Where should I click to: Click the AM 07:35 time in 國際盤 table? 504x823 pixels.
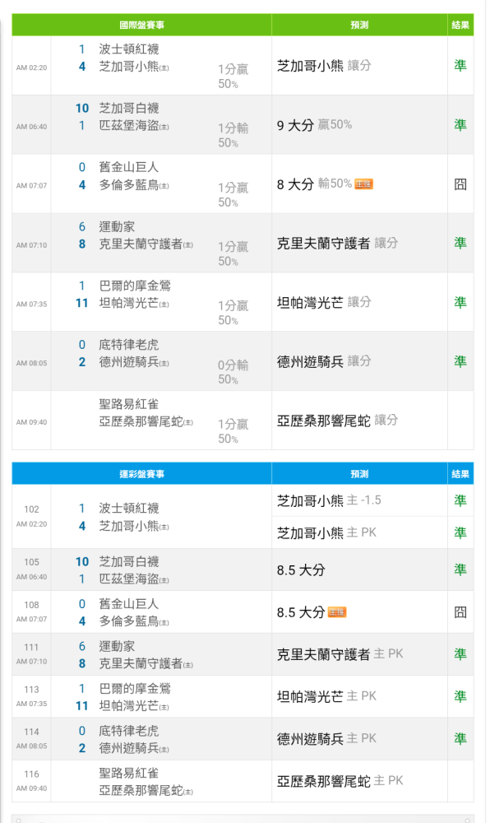31,304
